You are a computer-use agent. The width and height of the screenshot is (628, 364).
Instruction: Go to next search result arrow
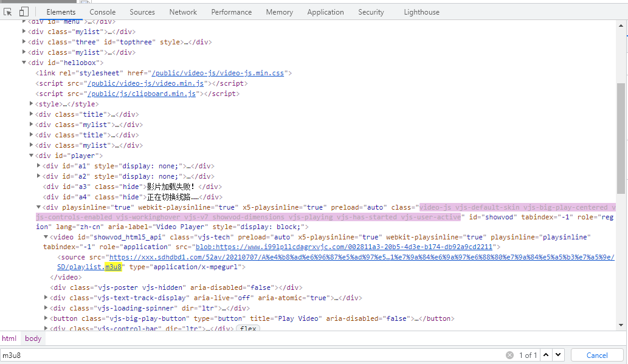tap(558, 355)
